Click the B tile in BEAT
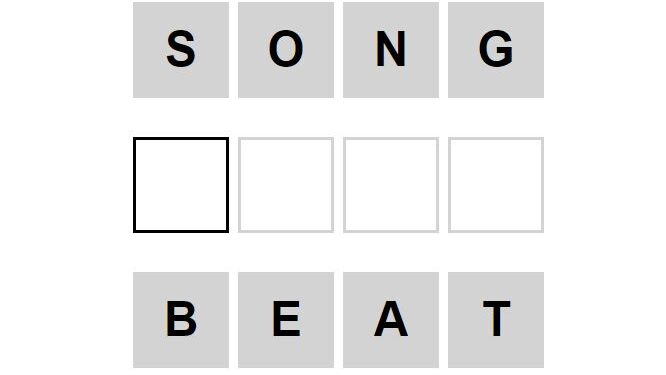Screen dimensions: 666x375 pyautogui.click(x=181, y=320)
